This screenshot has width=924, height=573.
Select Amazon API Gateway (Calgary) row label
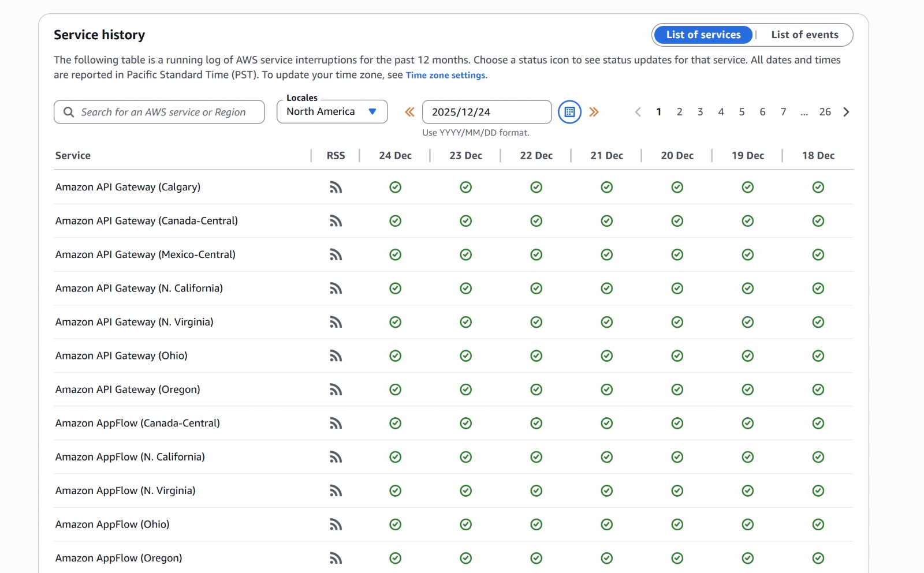coord(128,187)
